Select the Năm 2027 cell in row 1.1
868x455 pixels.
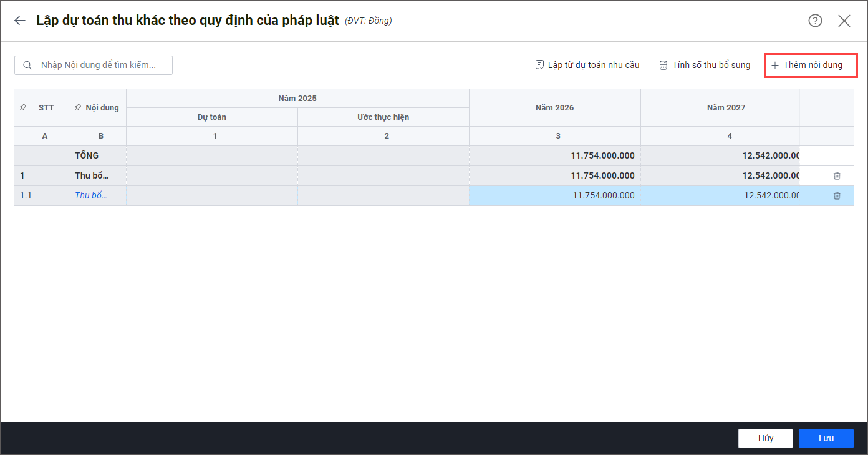click(x=720, y=195)
